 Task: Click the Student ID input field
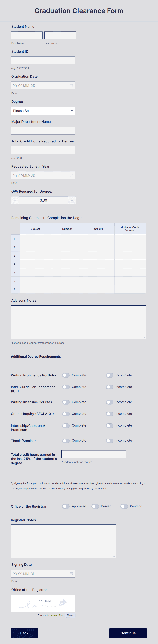[43, 60]
